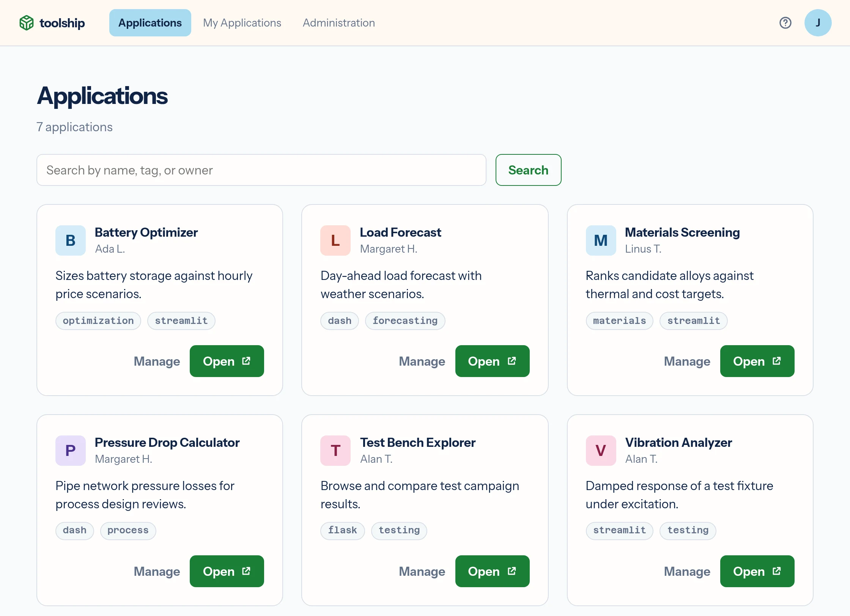This screenshot has height=616, width=850.
Task: Click the Vibration Analyzer title
Action: 678,442
